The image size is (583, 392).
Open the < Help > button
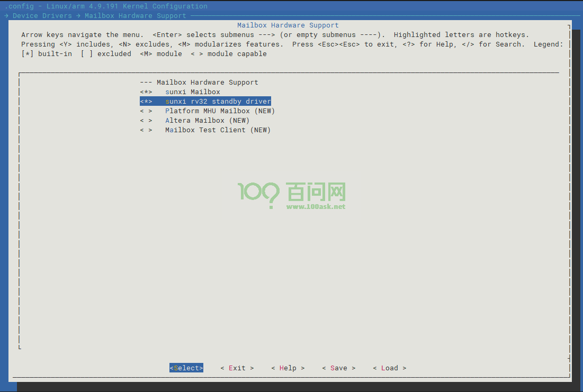point(288,368)
